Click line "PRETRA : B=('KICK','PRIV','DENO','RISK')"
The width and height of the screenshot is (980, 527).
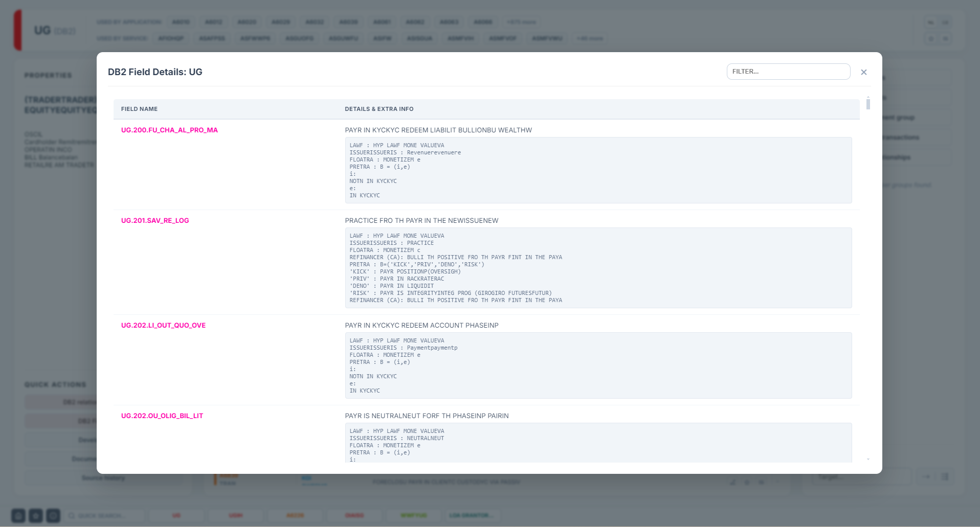(417, 264)
